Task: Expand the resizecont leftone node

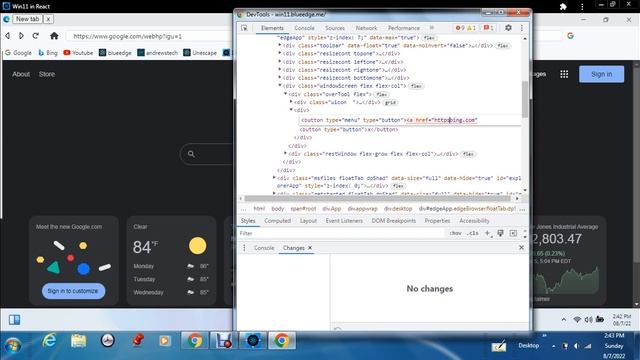Action: (280, 61)
